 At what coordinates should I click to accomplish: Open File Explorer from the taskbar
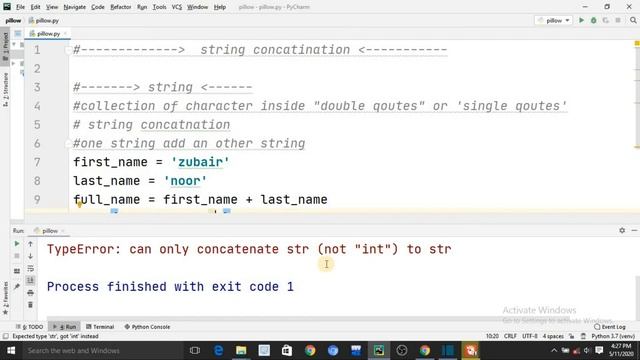(241, 351)
